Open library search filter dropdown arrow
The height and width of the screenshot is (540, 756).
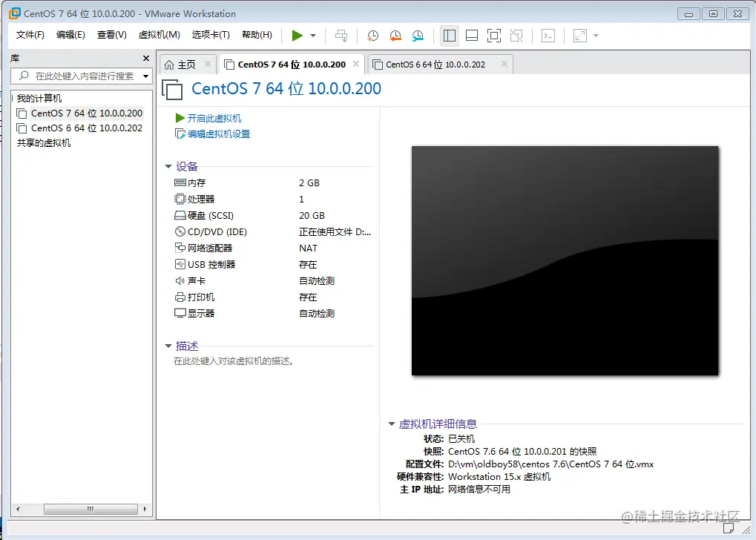(145, 76)
